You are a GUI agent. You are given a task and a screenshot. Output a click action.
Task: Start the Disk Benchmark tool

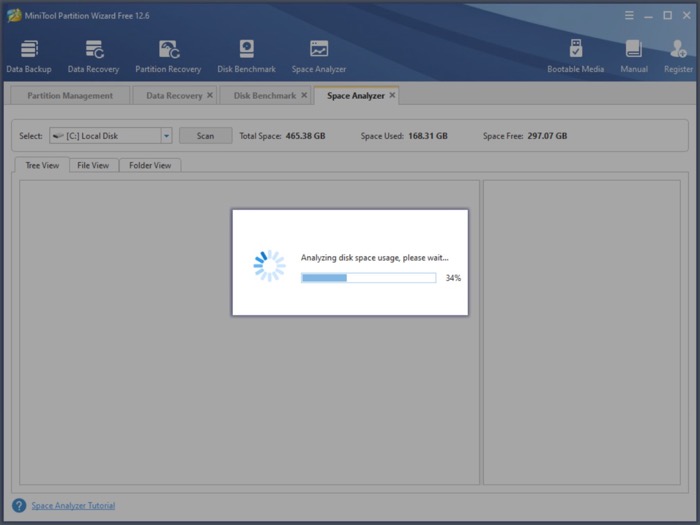[x=246, y=56]
